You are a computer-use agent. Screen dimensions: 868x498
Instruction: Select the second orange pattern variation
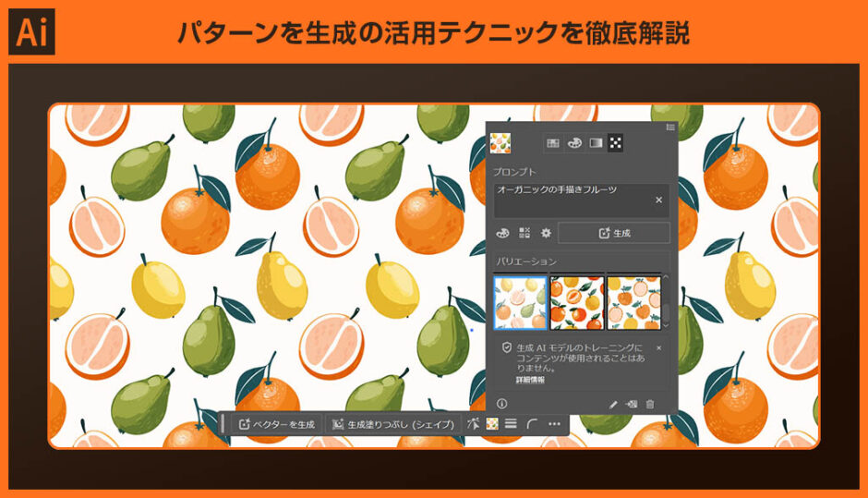(576, 302)
